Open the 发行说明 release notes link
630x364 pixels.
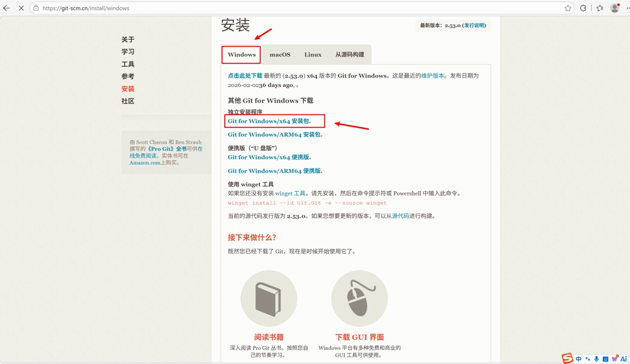click(x=474, y=25)
